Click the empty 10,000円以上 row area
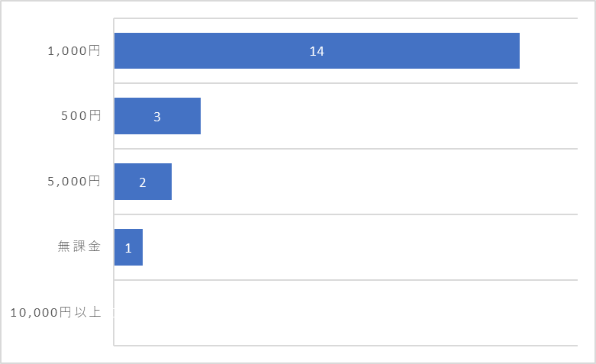The height and width of the screenshot is (364, 596). point(346,313)
